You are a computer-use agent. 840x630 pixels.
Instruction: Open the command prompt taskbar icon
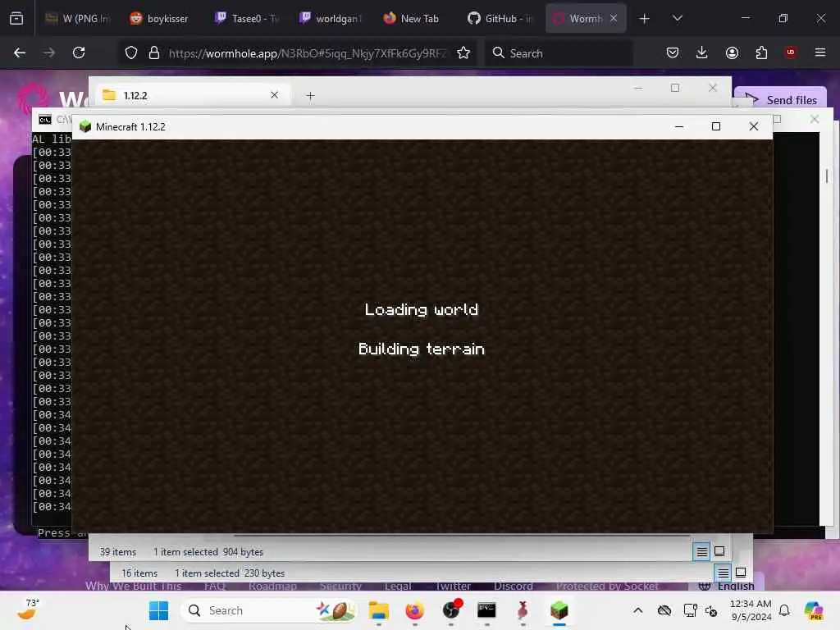tap(487, 610)
